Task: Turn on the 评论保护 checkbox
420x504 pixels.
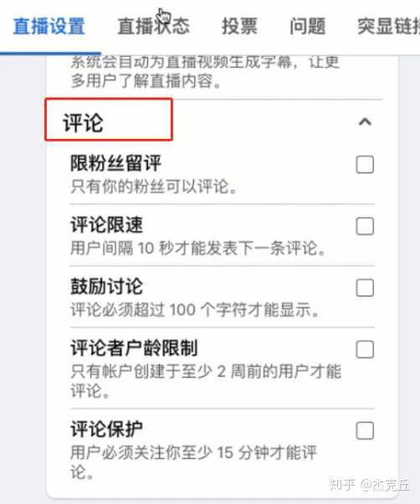Action: [x=365, y=430]
